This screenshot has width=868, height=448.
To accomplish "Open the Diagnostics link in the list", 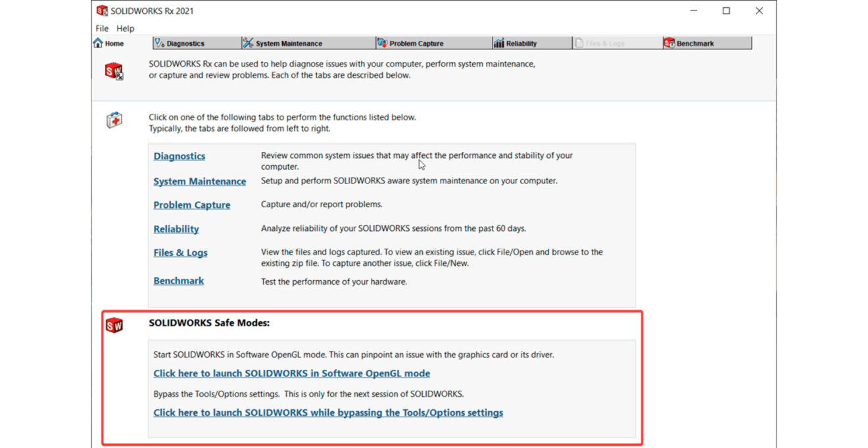I will [x=179, y=156].
